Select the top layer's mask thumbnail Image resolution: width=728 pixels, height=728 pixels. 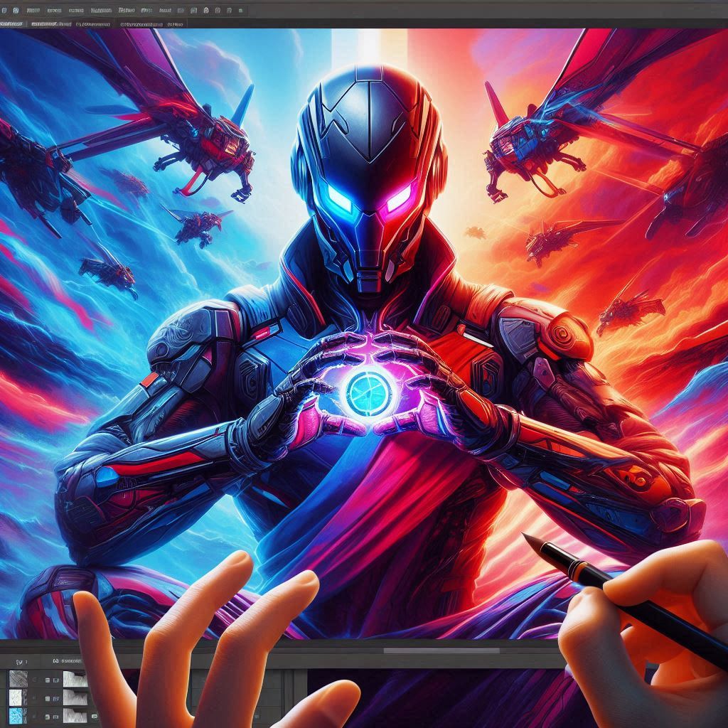[x=75, y=679]
